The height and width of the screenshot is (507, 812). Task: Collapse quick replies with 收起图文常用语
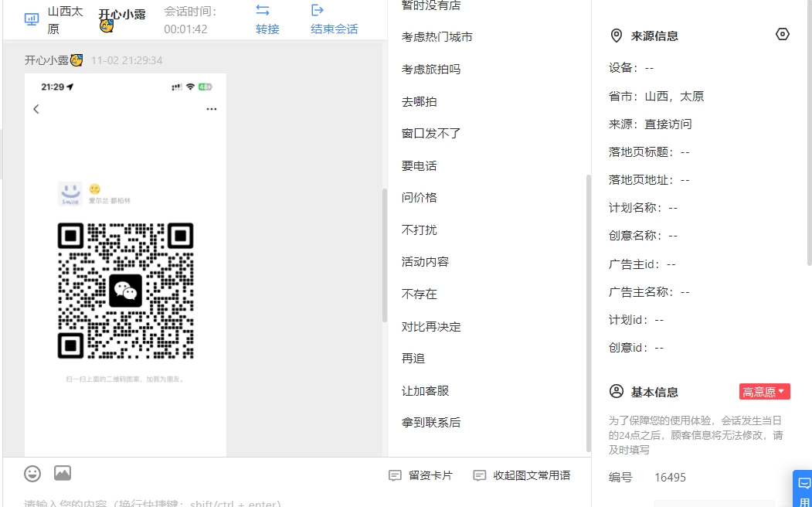[522, 475]
